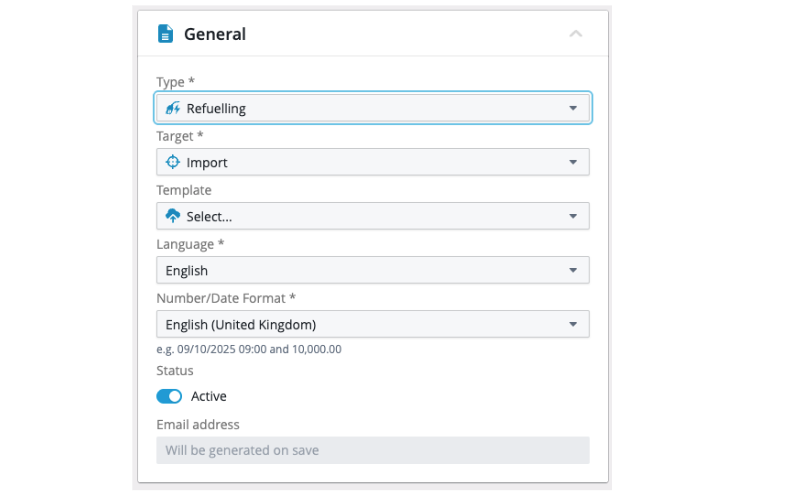Click English (United Kingdom) format value

[241, 324]
